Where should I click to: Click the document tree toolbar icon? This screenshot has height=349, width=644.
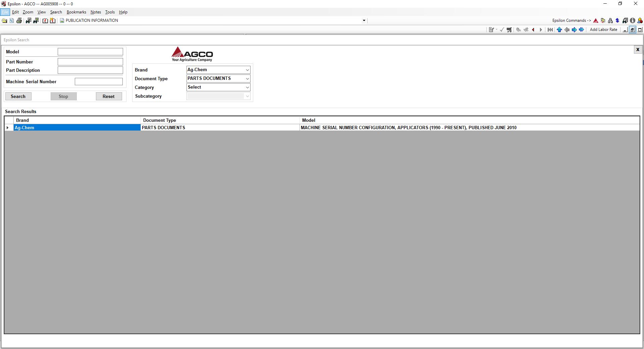(x=12, y=20)
